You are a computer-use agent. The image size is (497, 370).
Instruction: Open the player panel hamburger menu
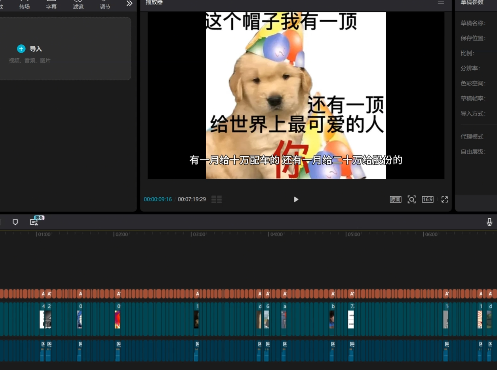pyautogui.click(x=441, y=3)
